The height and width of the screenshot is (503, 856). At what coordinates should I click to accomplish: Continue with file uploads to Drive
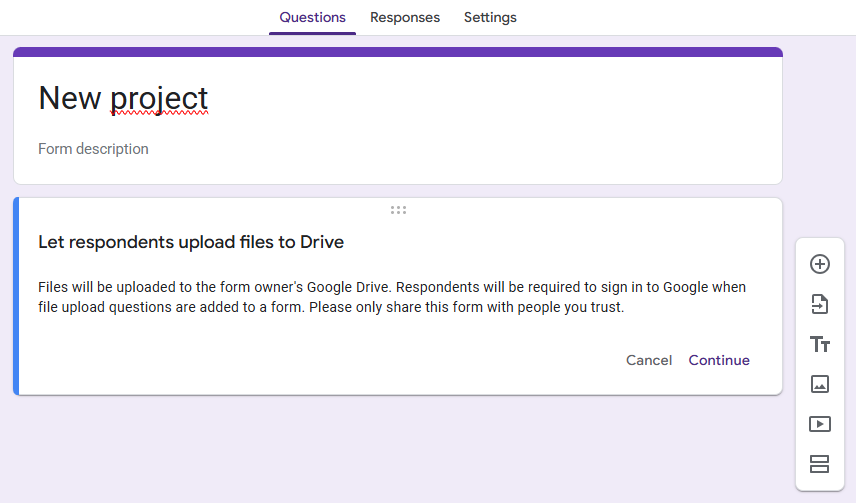[x=719, y=360]
